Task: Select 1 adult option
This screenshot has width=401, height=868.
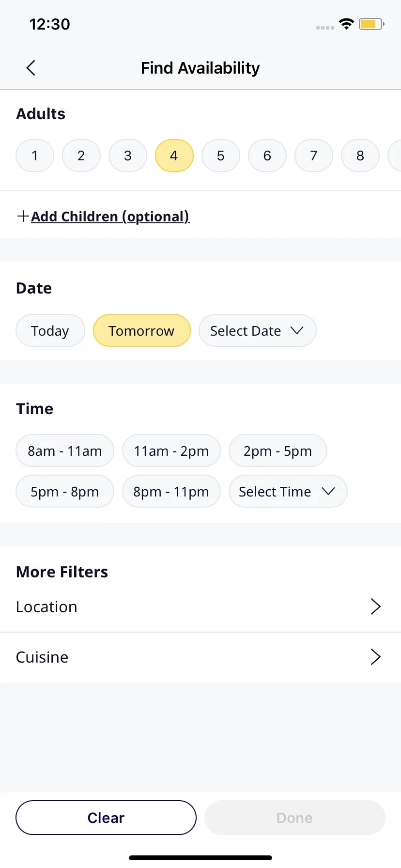Action: pos(35,155)
